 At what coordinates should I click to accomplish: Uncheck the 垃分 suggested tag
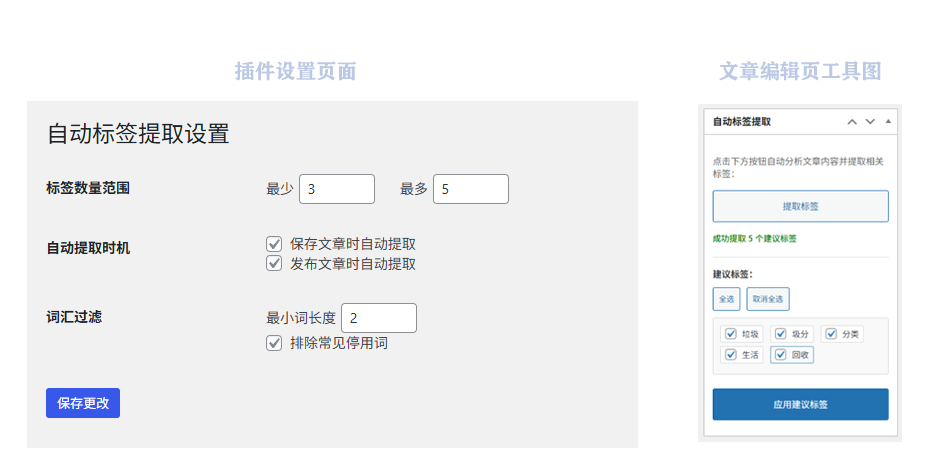[780, 334]
